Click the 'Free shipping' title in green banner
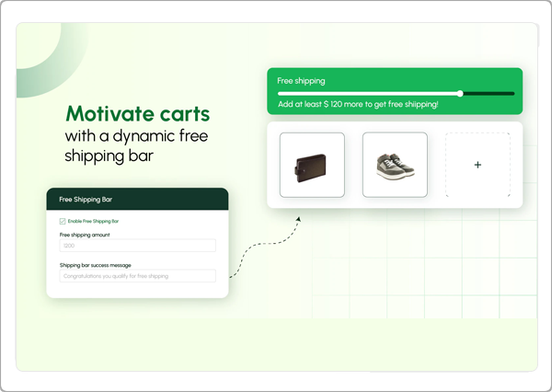Screen dimensions: 552x392 pyautogui.click(x=301, y=80)
